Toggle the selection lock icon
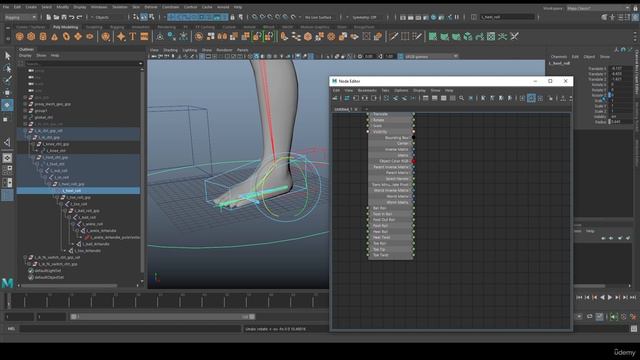 [x=232, y=17]
